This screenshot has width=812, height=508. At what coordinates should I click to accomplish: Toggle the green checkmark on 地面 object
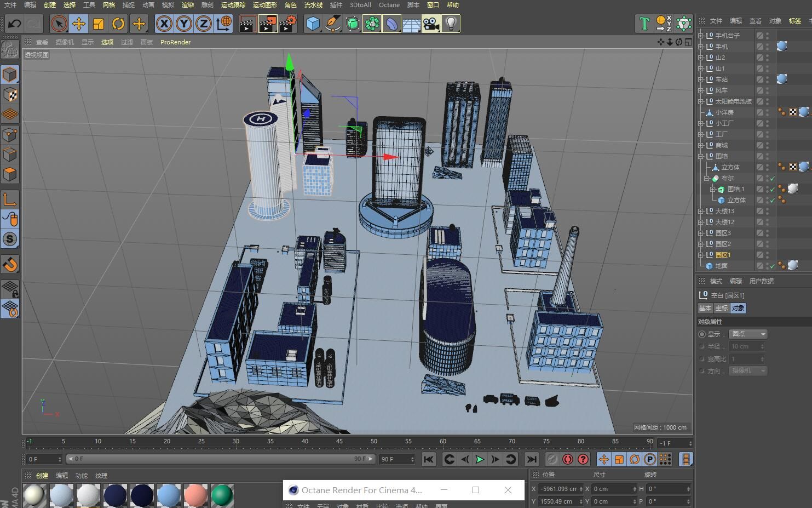(772, 266)
